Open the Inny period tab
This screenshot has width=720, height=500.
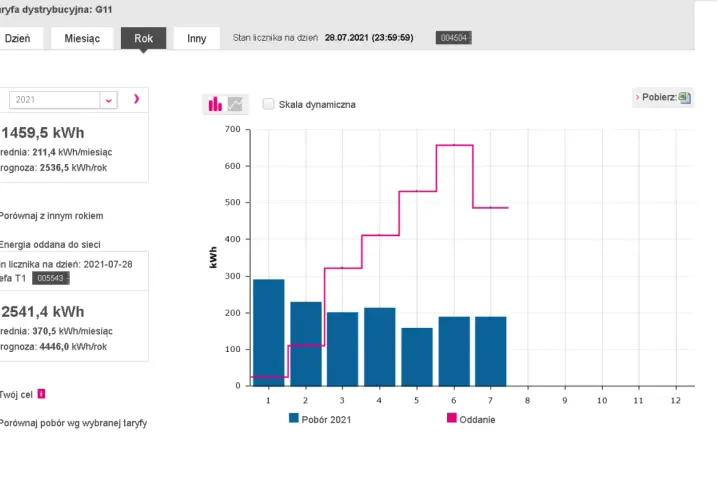point(197,38)
